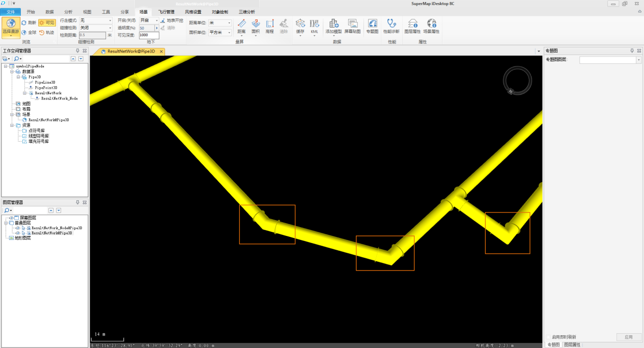644x348 pixels.
Task: Select PipeLine3D dataset in tree
Action: (45, 82)
